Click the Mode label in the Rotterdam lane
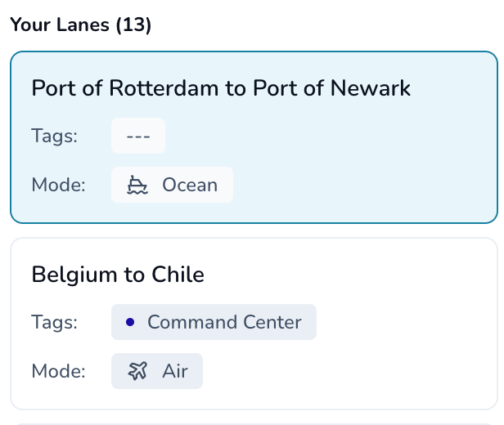 (59, 185)
